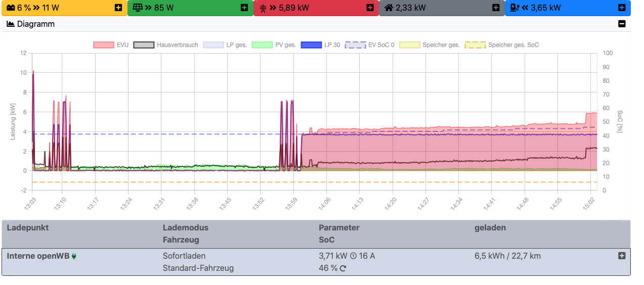Refresh the SoC using the 46 % reload icon

click(x=342, y=268)
